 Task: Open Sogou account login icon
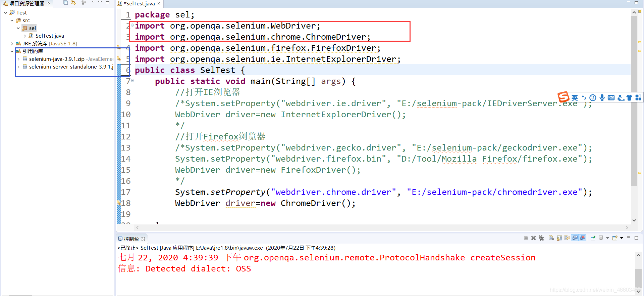[x=621, y=98]
